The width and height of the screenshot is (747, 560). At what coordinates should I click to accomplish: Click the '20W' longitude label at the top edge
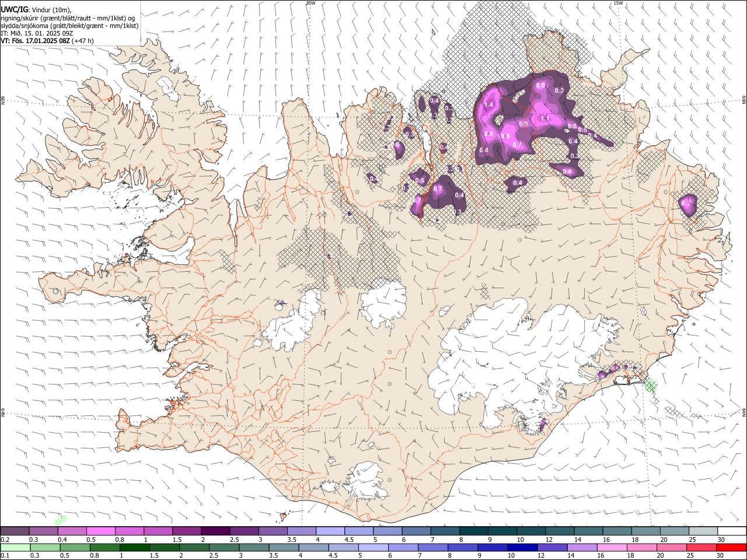coord(310,3)
